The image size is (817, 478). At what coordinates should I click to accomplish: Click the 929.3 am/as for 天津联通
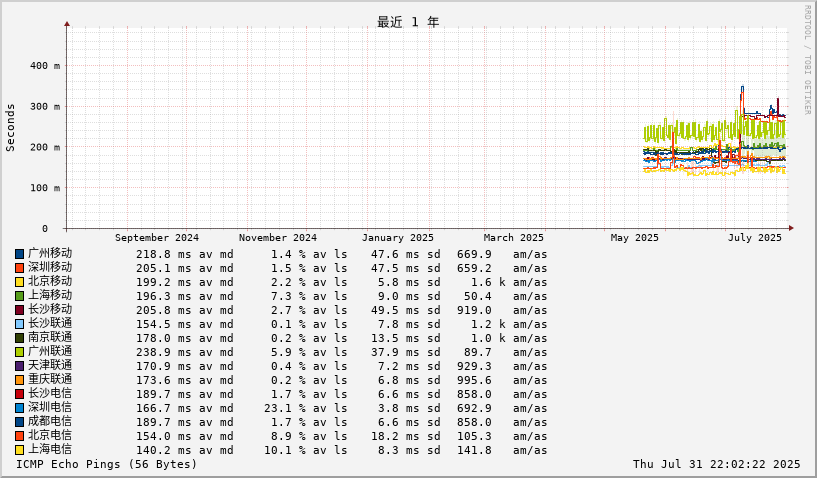pos(474,367)
